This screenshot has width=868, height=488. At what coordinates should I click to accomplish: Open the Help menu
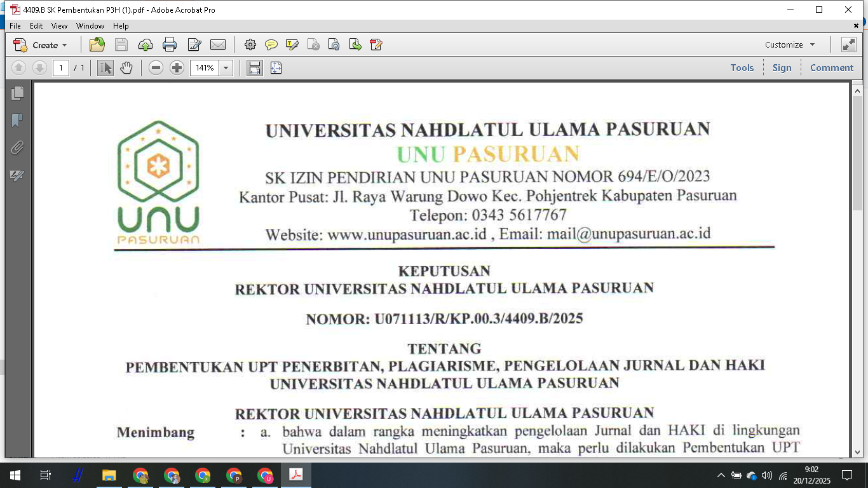(x=121, y=26)
